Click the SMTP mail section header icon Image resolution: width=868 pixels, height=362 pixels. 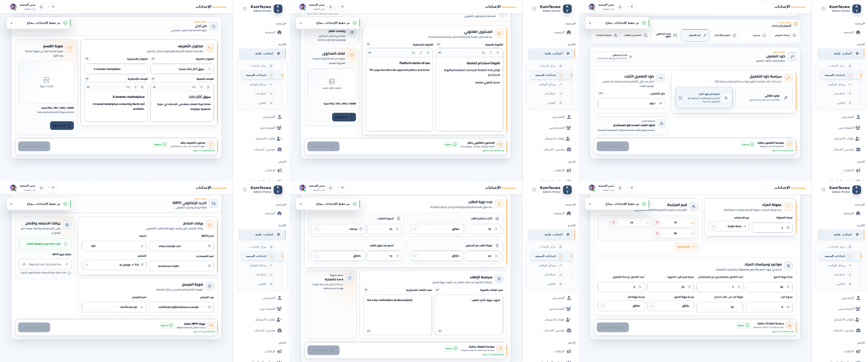[213, 203]
